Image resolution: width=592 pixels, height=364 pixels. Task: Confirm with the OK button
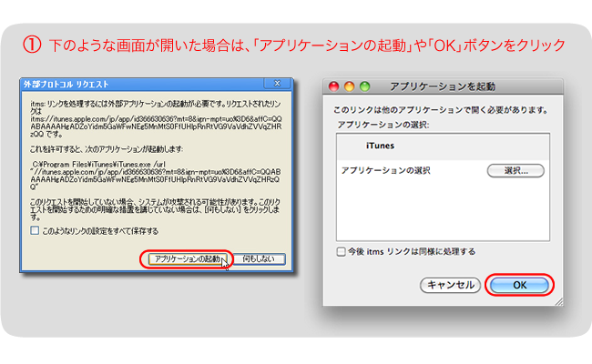pyautogui.click(x=520, y=285)
